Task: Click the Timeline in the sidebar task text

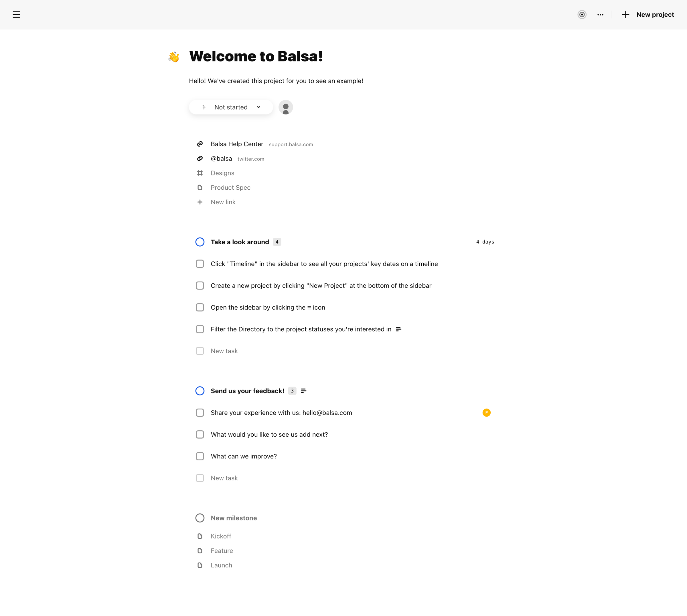Action: tap(324, 264)
